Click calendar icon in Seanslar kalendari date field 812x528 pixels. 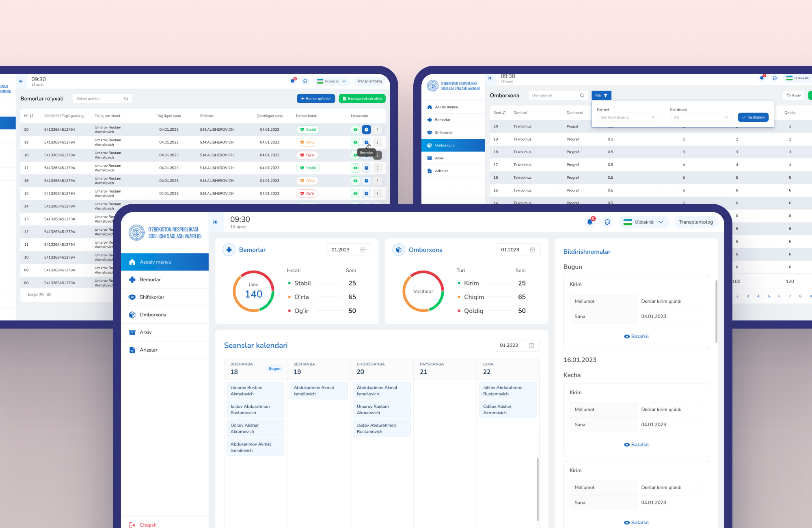click(531, 345)
